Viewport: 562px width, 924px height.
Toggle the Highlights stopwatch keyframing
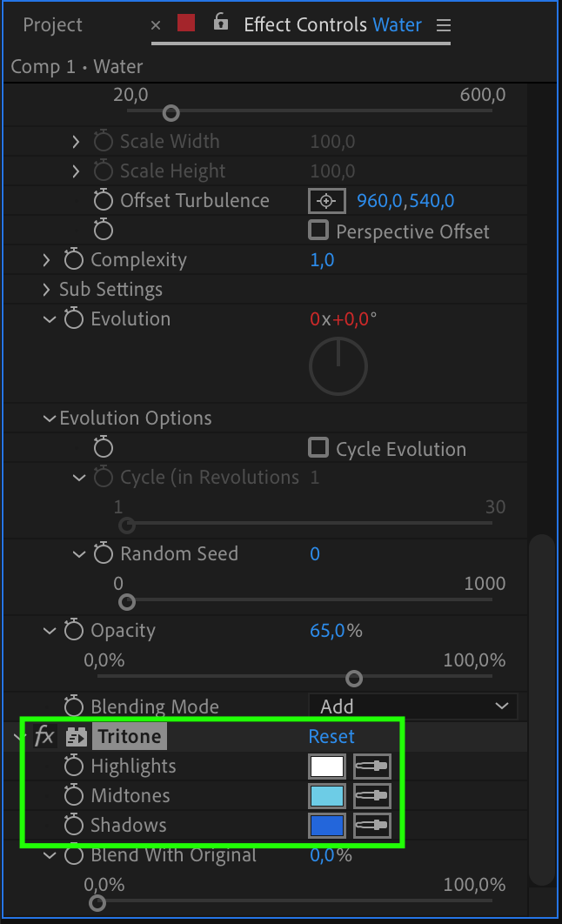pos(74,767)
